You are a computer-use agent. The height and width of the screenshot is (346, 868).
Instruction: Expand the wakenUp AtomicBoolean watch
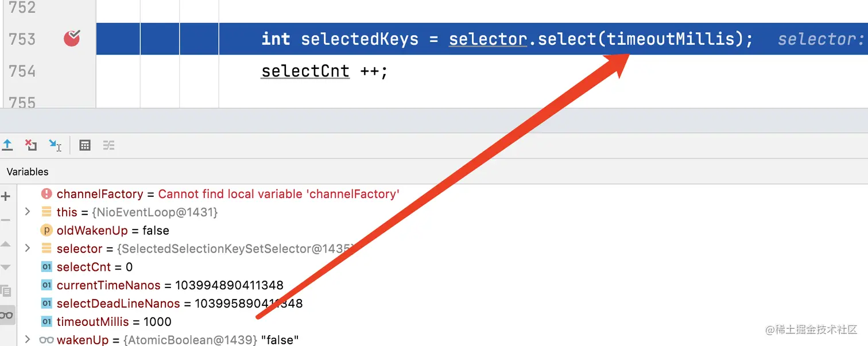pyautogui.click(x=27, y=340)
